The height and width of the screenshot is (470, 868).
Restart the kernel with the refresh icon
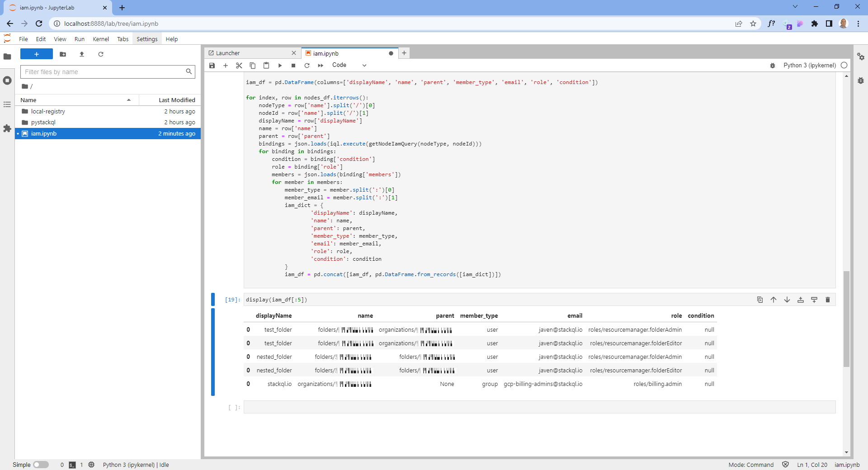click(x=307, y=66)
